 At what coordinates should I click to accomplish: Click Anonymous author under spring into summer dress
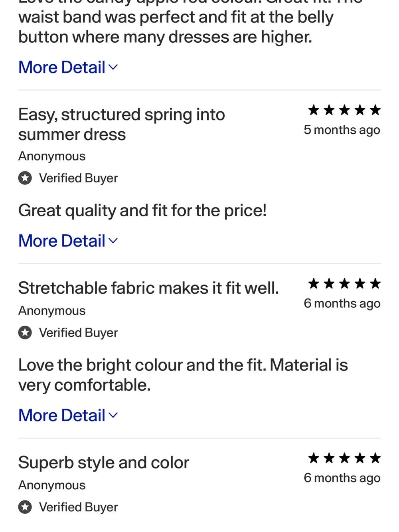point(52,156)
